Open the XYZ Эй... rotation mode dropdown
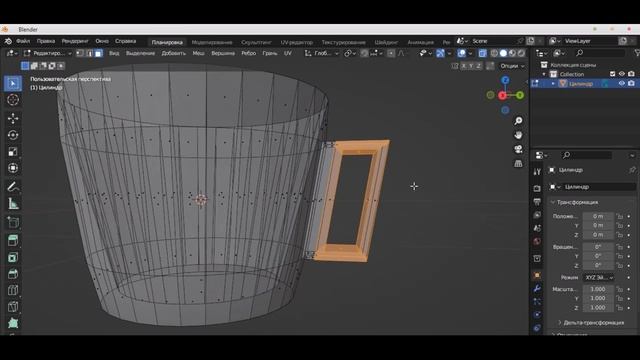Image resolution: width=640 pixels, height=360 pixels. click(599, 278)
